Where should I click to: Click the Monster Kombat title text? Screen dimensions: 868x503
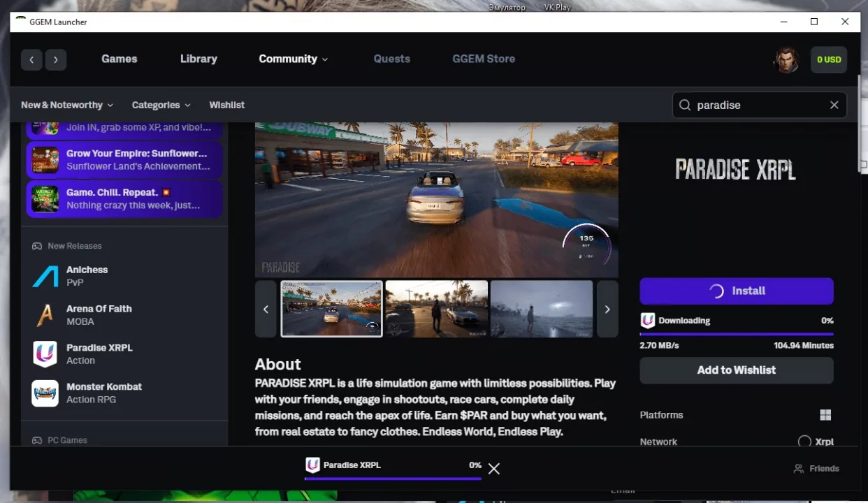click(x=104, y=386)
